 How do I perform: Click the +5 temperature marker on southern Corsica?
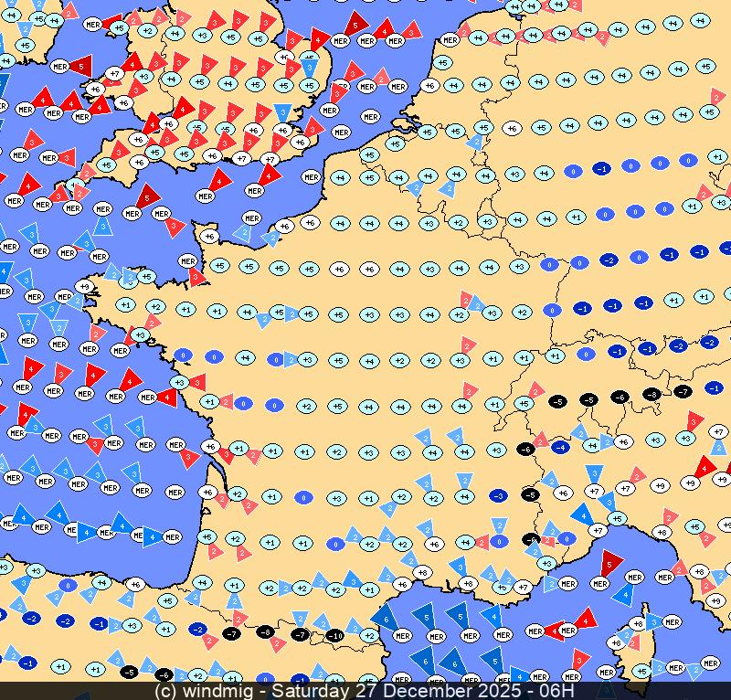point(641,672)
